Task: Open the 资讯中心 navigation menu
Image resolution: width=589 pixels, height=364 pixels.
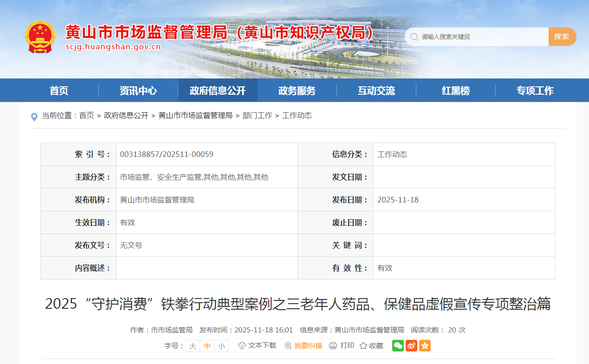Action: [138, 91]
